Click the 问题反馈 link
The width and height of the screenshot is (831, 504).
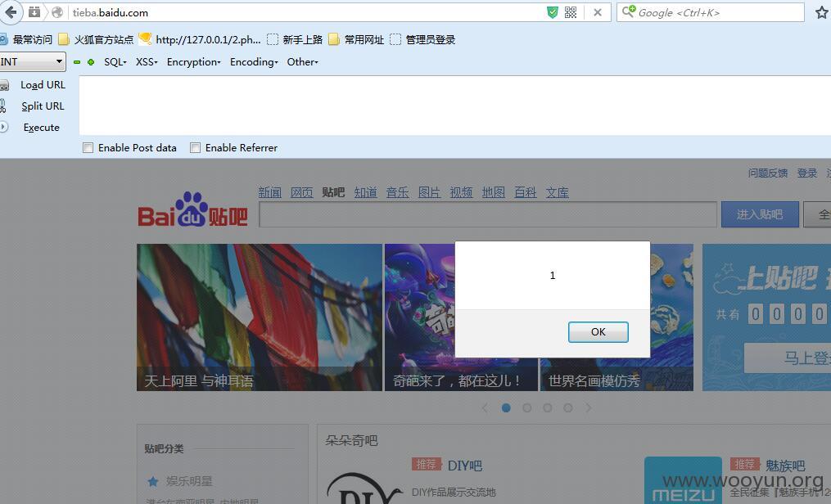pyautogui.click(x=768, y=173)
